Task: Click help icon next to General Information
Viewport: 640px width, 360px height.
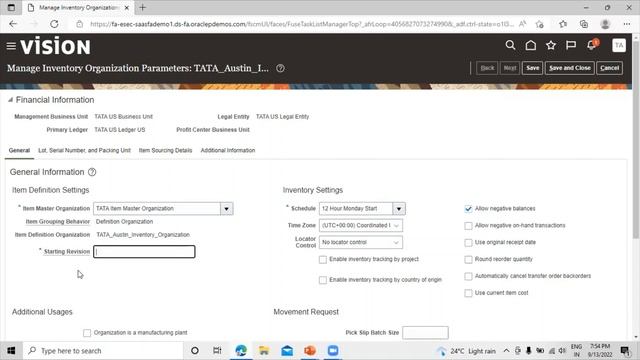Action: pos(92,172)
